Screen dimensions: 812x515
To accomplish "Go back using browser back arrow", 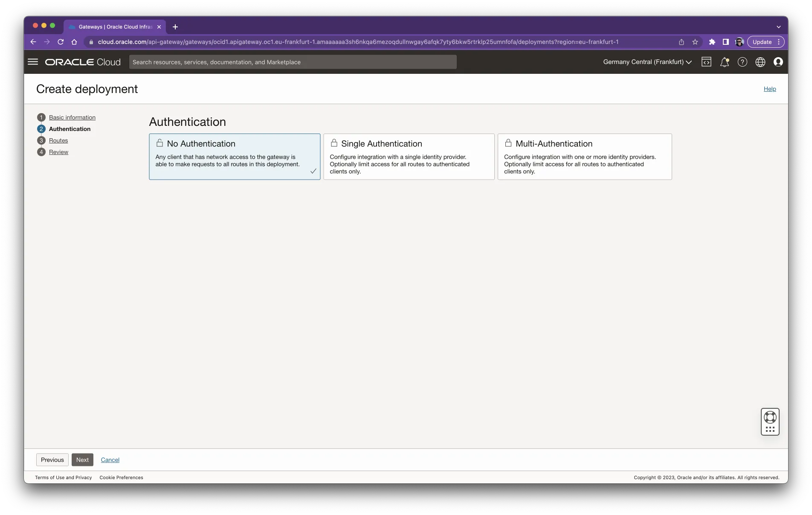I will point(33,42).
